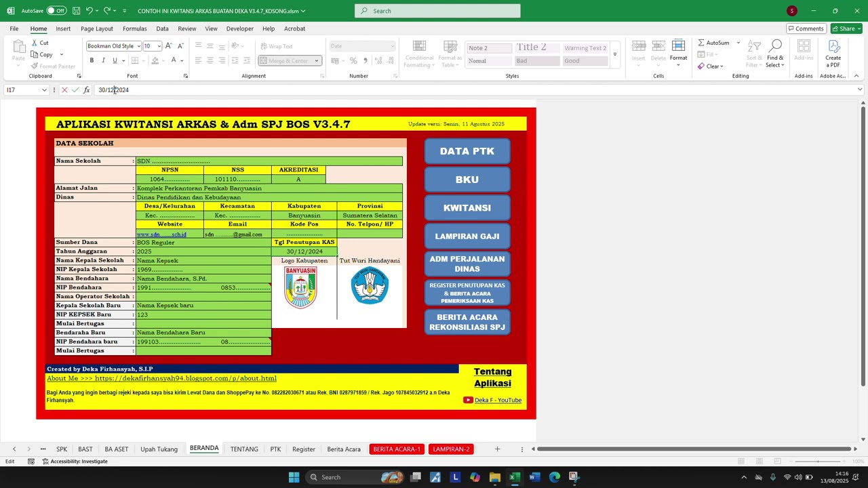Open the font name dropdown

(138, 46)
